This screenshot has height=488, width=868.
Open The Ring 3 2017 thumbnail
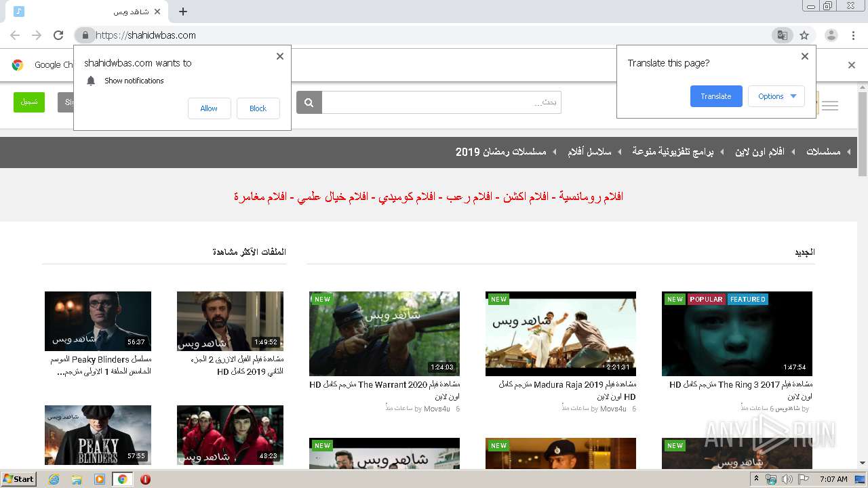pos(737,333)
